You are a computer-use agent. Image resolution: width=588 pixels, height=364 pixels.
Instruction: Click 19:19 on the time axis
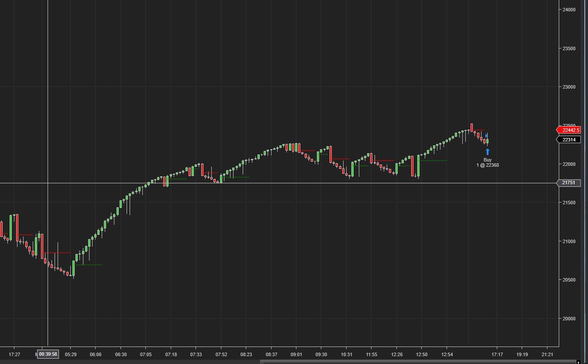coord(522,354)
